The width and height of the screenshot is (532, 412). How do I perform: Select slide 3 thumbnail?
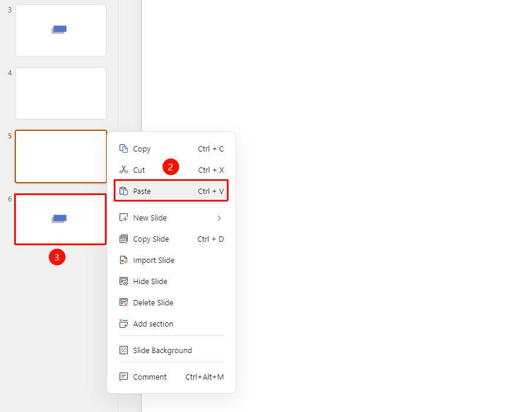(x=61, y=30)
